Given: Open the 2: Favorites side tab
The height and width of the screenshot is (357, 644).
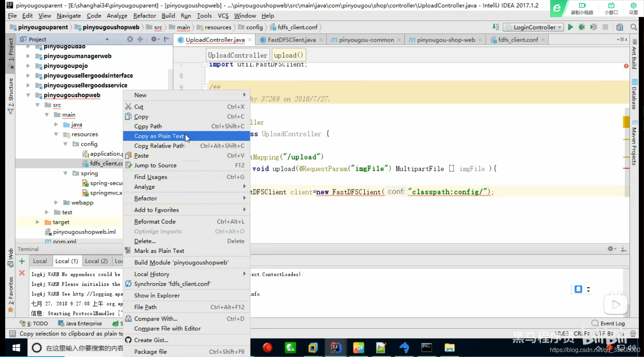Looking at the screenshot, I should point(11,295).
